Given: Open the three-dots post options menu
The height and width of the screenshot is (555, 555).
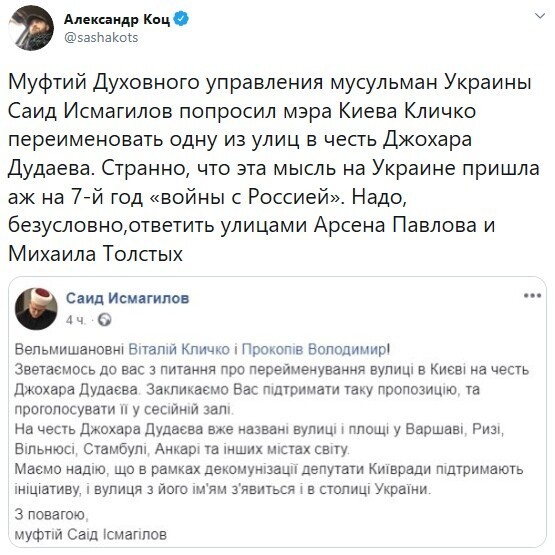Looking at the screenshot, I should click(x=532, y=296).
